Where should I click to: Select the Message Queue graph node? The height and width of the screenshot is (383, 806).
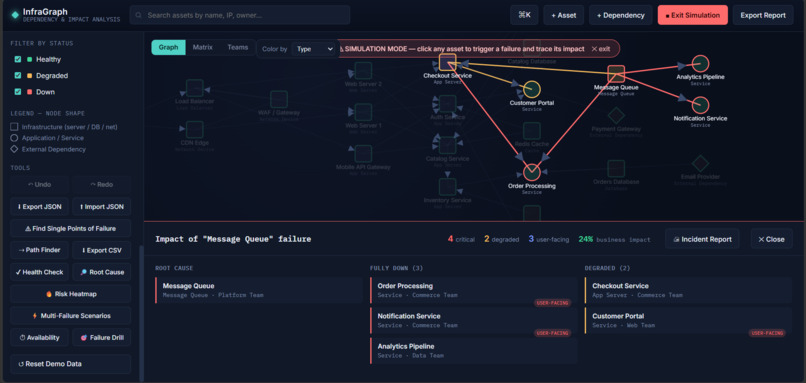(616, 74)
